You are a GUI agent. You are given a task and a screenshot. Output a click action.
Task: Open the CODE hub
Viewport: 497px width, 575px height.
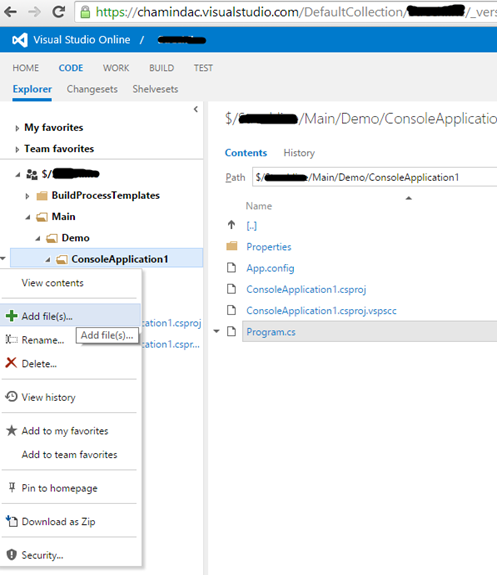tap(71, 68)
